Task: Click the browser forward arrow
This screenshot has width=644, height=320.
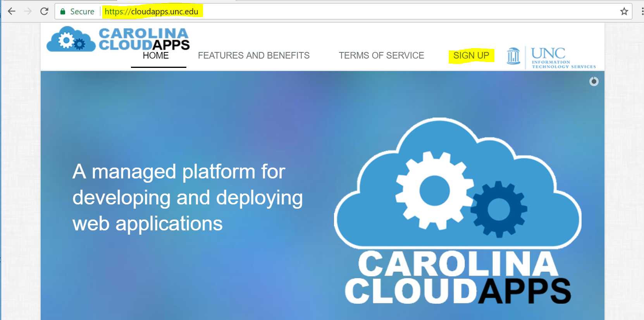Action: pos(28,11)
